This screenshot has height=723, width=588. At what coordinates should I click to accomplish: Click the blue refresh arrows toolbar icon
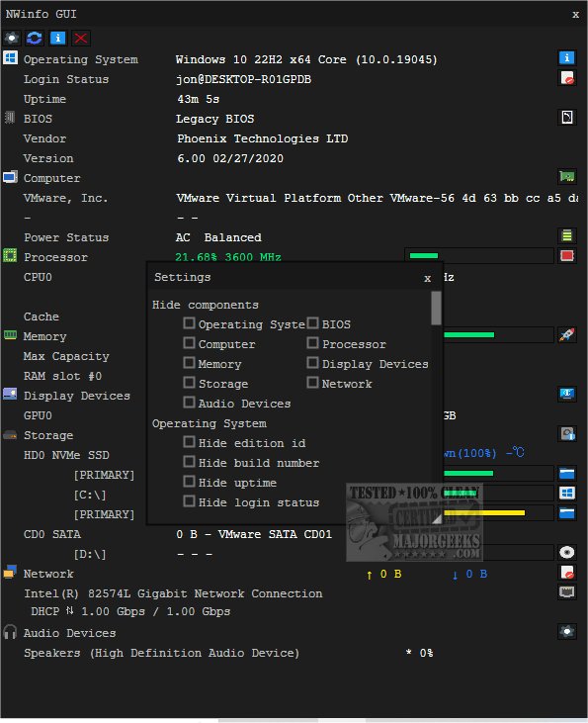click(x=35, y=38)
